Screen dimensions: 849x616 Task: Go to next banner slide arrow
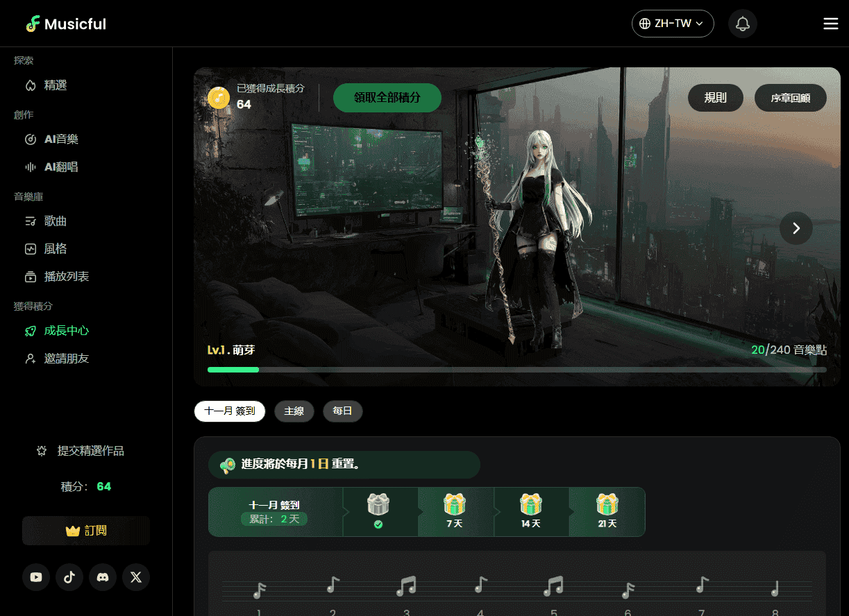tap(796, 228)
